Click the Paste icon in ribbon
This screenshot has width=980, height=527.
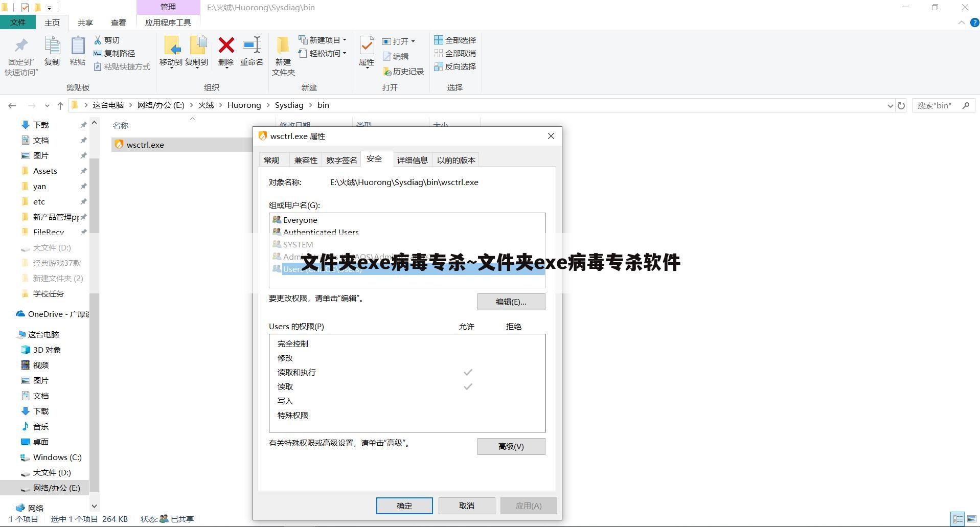(78, 46)
